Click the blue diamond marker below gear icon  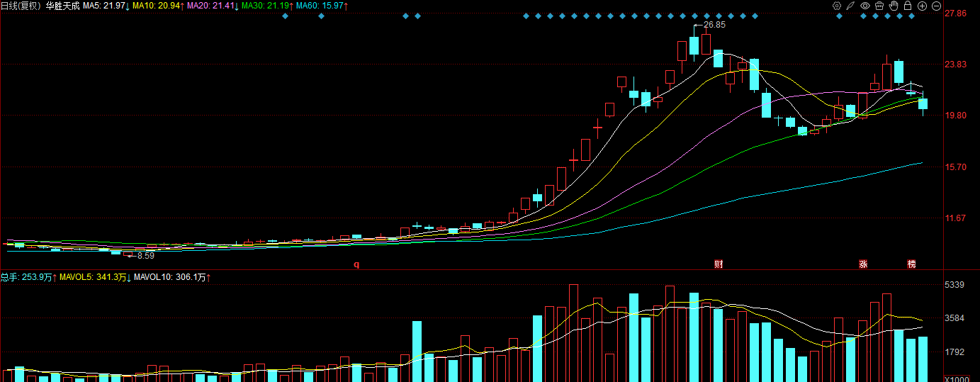click(x=839, y=16)
